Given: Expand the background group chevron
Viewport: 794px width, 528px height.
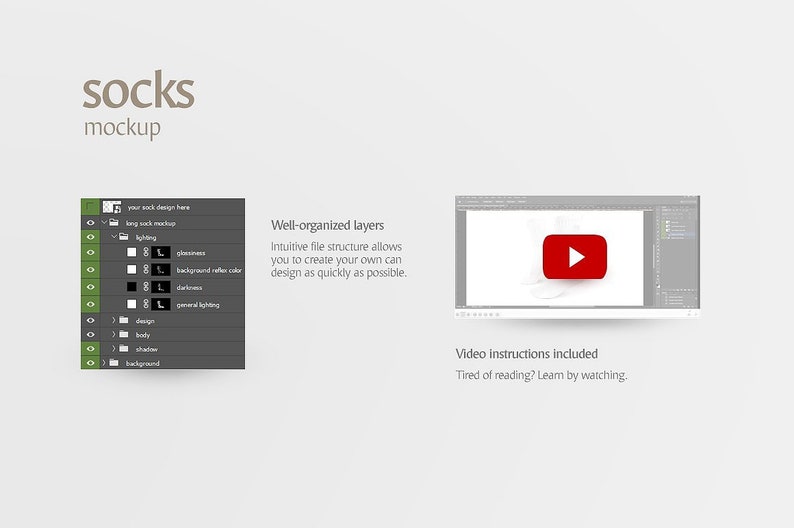Looking at the screenshot, I should pyautogui.click(x=104, y=362).
